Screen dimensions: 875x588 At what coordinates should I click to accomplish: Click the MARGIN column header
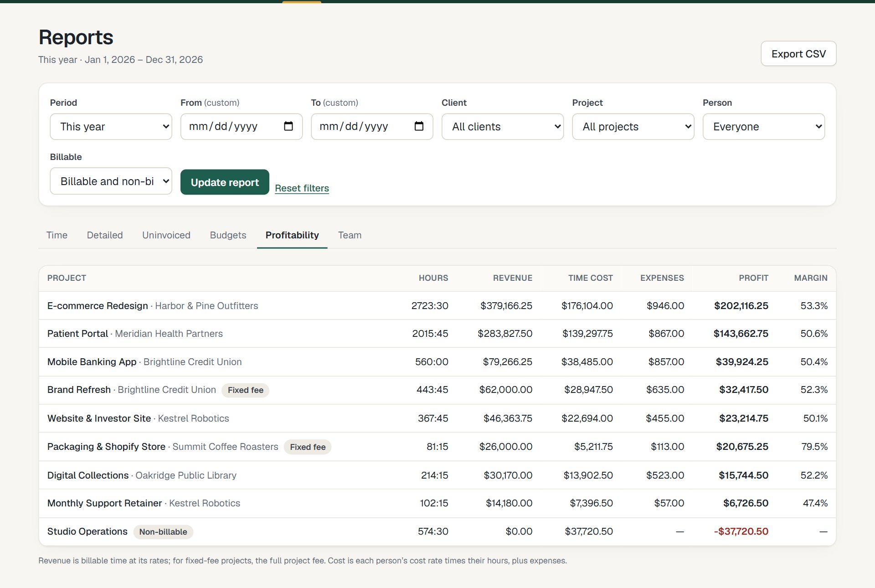click(811, 278)
